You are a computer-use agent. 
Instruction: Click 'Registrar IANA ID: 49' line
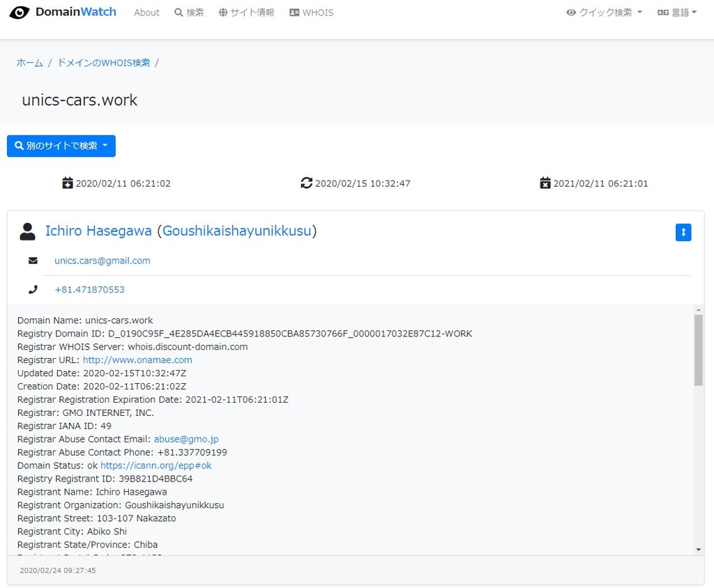pos(64,426)
